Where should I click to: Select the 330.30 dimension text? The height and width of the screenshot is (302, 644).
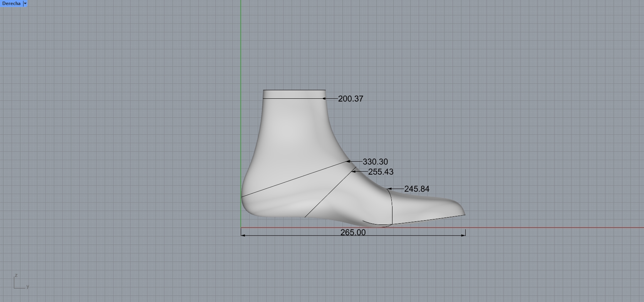point(375,162)
